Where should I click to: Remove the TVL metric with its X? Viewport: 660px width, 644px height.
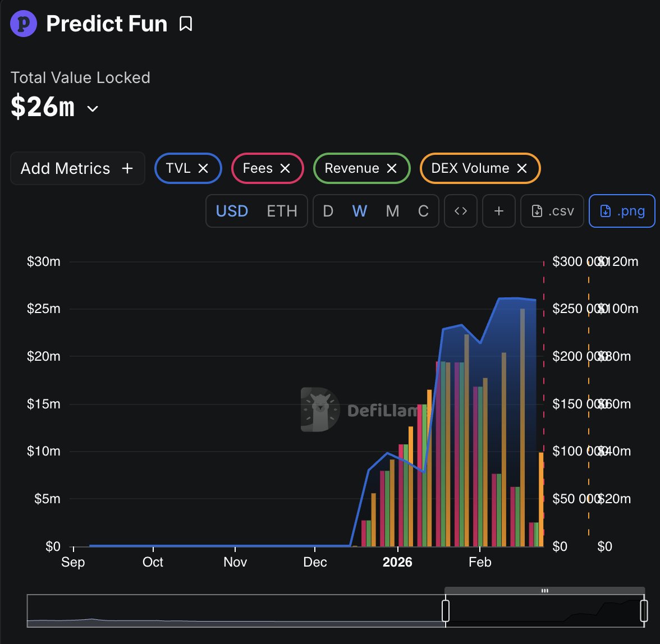(203, 168)
